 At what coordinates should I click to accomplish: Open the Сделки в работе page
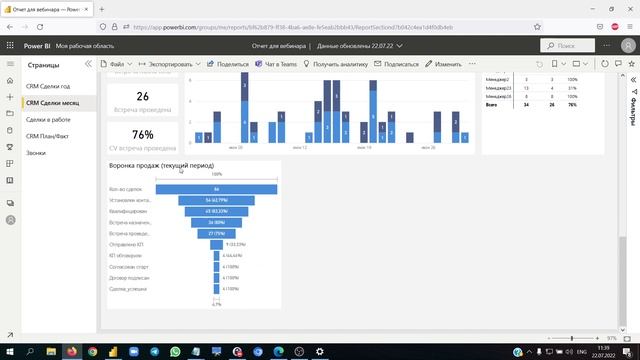point(48,120)
